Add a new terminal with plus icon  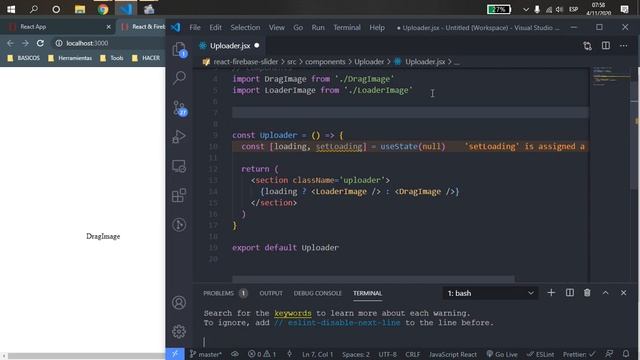point(551,293)
